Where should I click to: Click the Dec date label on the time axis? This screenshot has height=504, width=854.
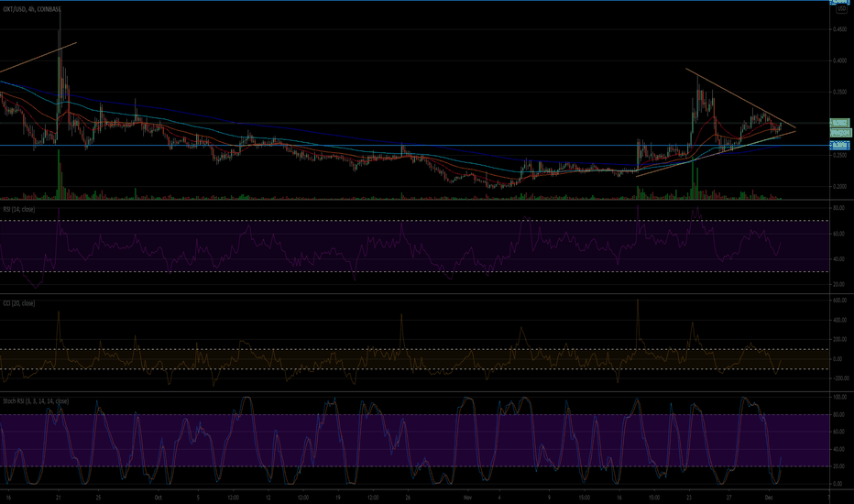[769, 498]
